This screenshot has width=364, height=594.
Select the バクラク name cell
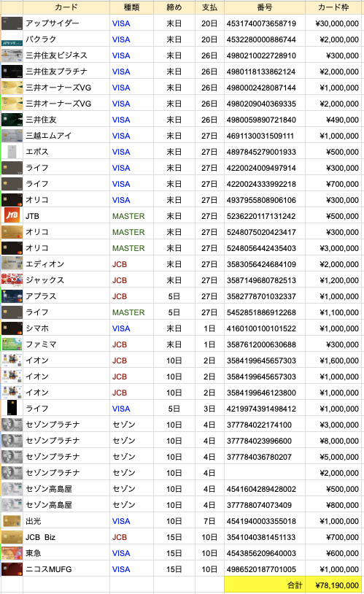coord(66,39)
